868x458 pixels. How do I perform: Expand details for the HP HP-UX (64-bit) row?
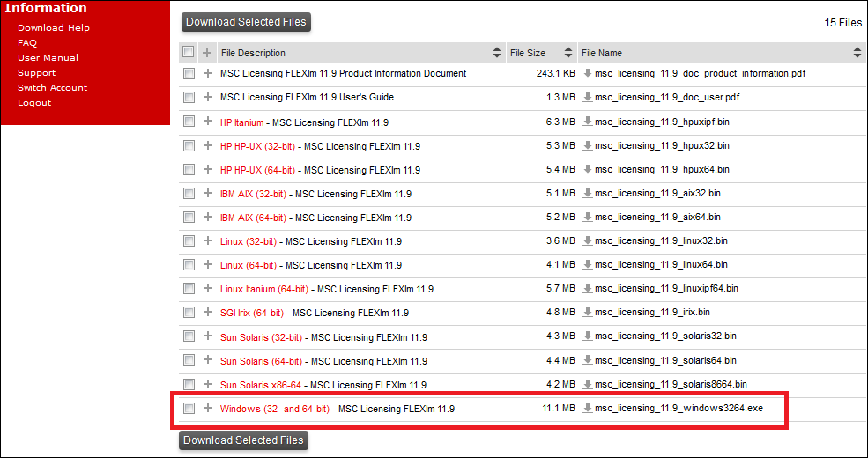coord(208,169)
